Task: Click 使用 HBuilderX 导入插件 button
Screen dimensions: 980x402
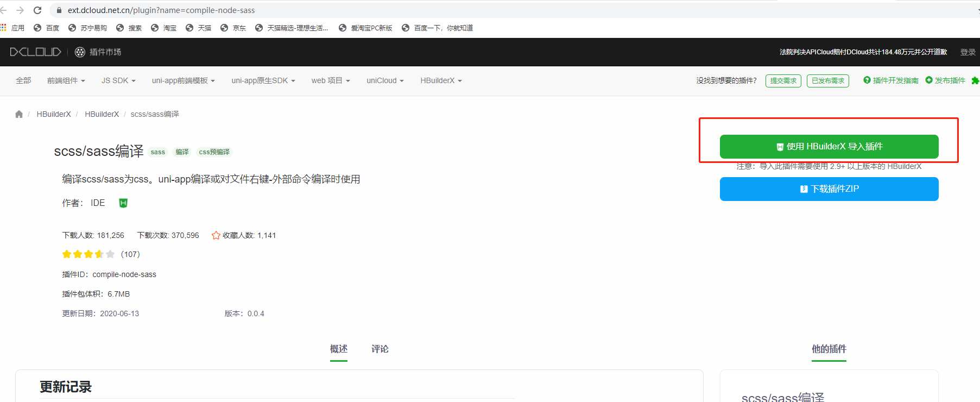Action: [829, 147]
